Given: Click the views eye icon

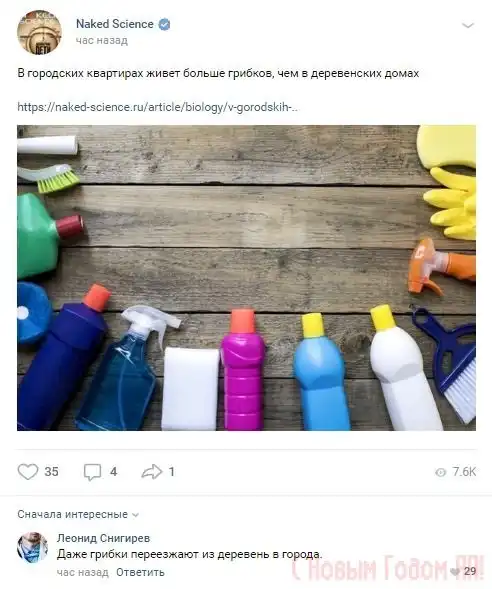Looking at the screenshot, I should (440, 472).
